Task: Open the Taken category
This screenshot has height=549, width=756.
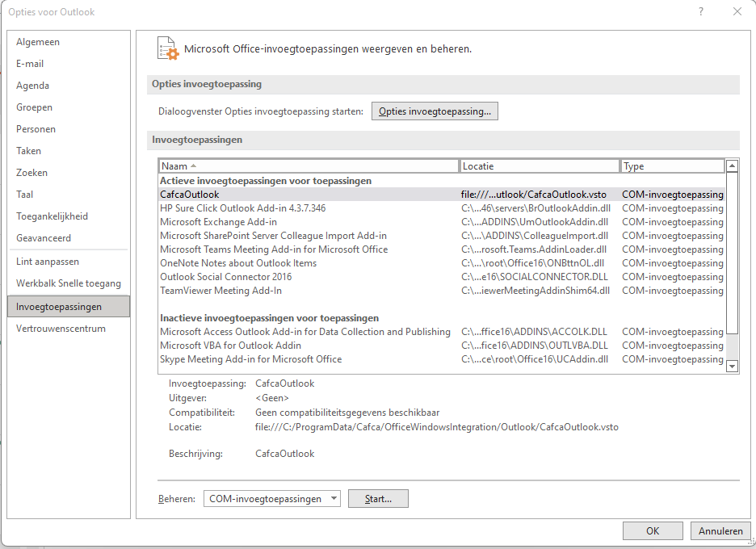Action: pyautogui.click(x=69, y=151)
